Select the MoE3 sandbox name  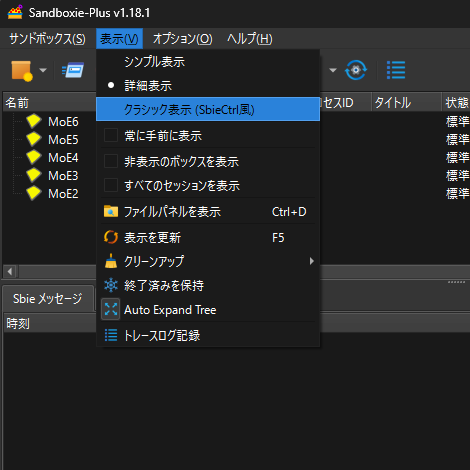(x=63, y=176)
